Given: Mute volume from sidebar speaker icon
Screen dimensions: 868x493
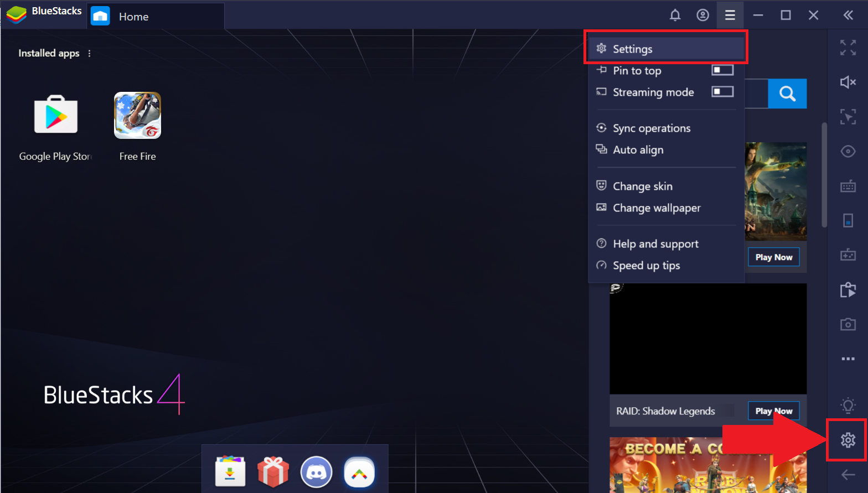Looking at the screenshot, I should pos(848,82).
